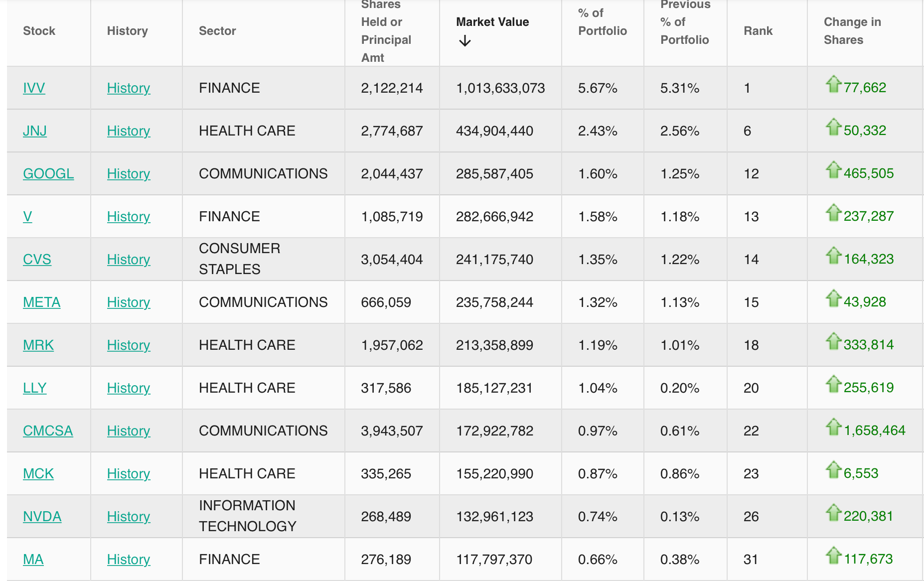924x581 pixels.
Task: Sort by Change in Shares header
Action: pyautogui.click(x=852, y=31)
